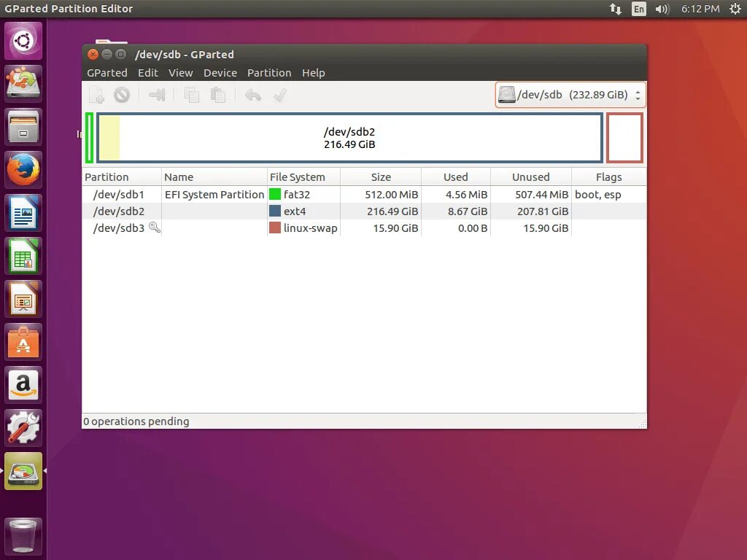Select the /dev/sdb2 block in disk map

349,138
